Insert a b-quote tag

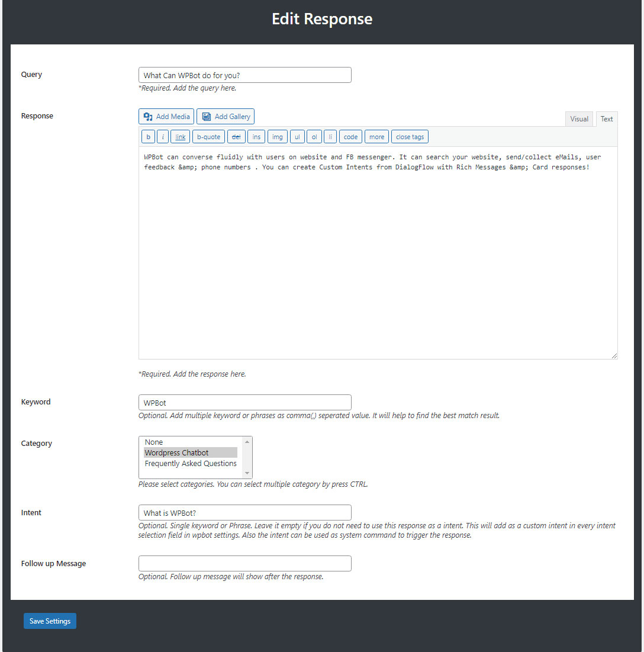tap(208, 137)
